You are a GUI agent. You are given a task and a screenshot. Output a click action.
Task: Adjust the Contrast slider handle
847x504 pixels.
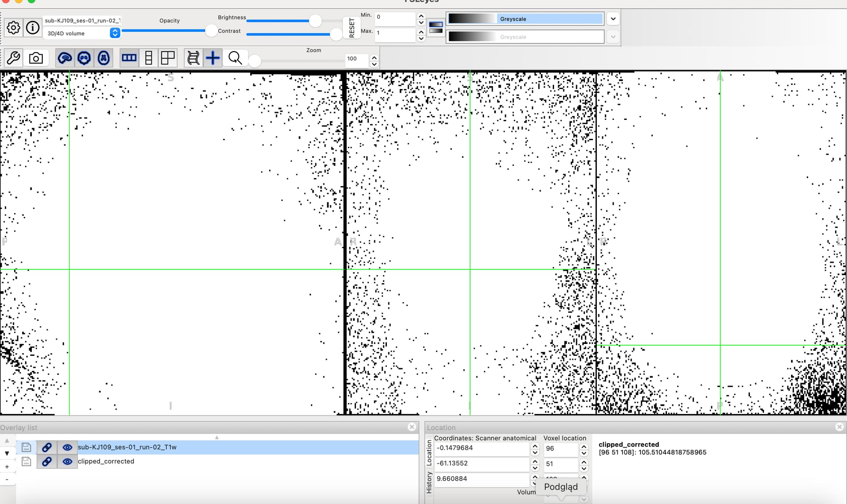point(336,34)
